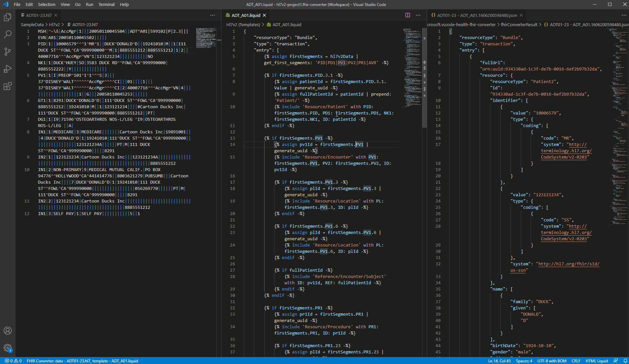Open the Search view in activity bar

point(8,34)
